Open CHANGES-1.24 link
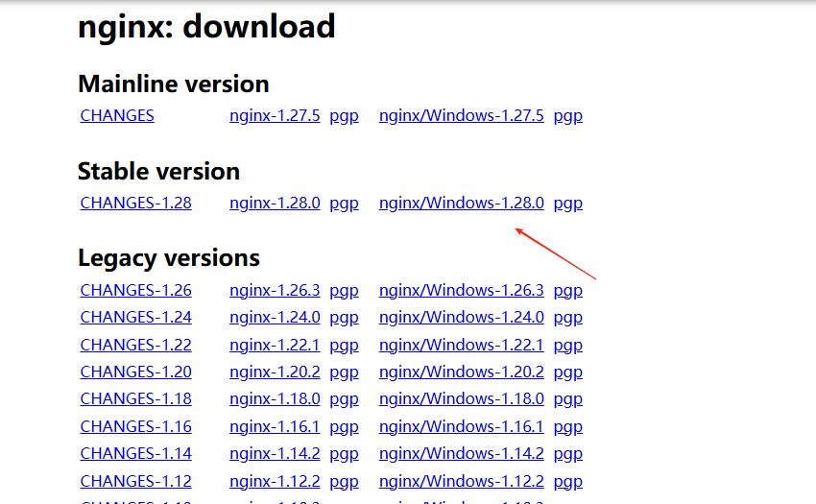The height and width of the screenshot is (504, 816). (135, 317)
